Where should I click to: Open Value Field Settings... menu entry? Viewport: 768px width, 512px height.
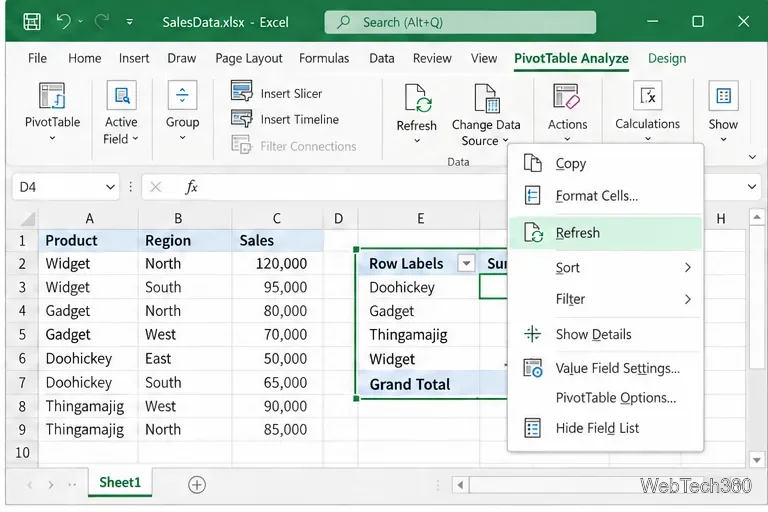tap(606, 368)
